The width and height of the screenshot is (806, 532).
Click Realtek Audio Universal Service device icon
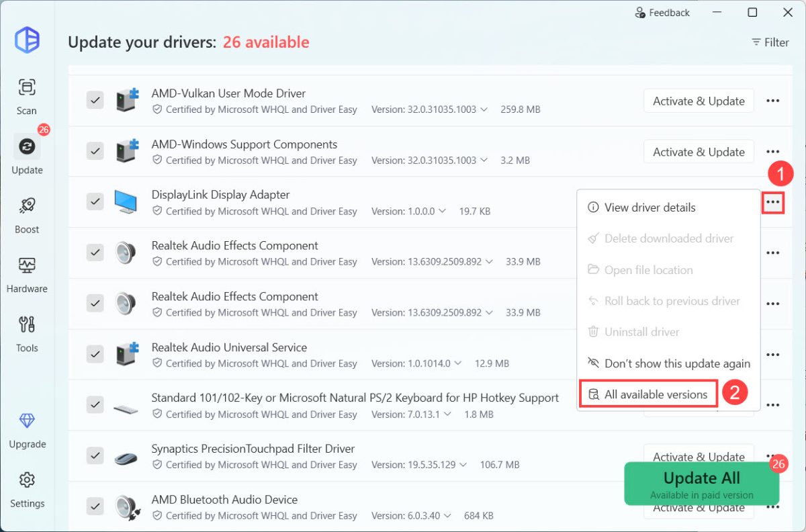127,354
